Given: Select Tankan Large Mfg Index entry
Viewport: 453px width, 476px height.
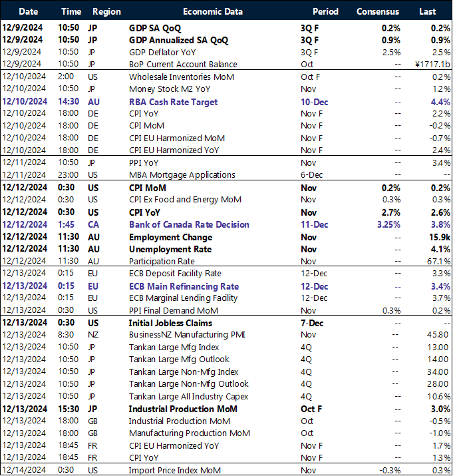Looking at the screenshot, I should pyautogui.click(x=174, y=347).
